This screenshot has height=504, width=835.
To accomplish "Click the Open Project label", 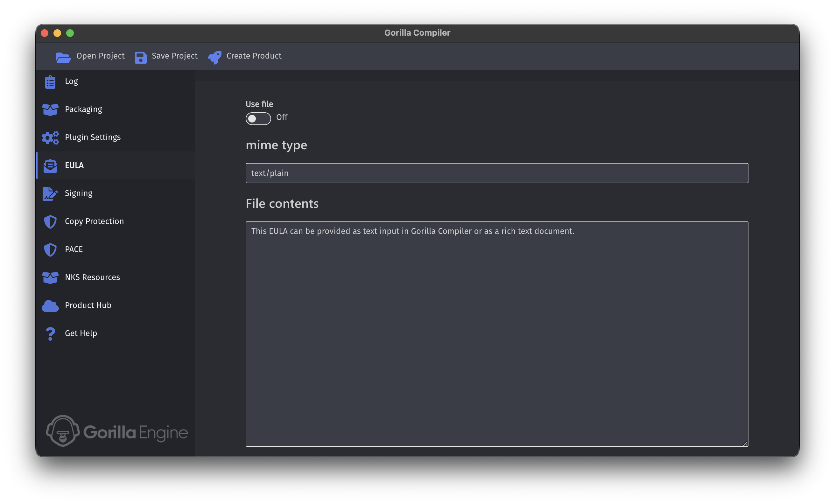I will 100,56.
